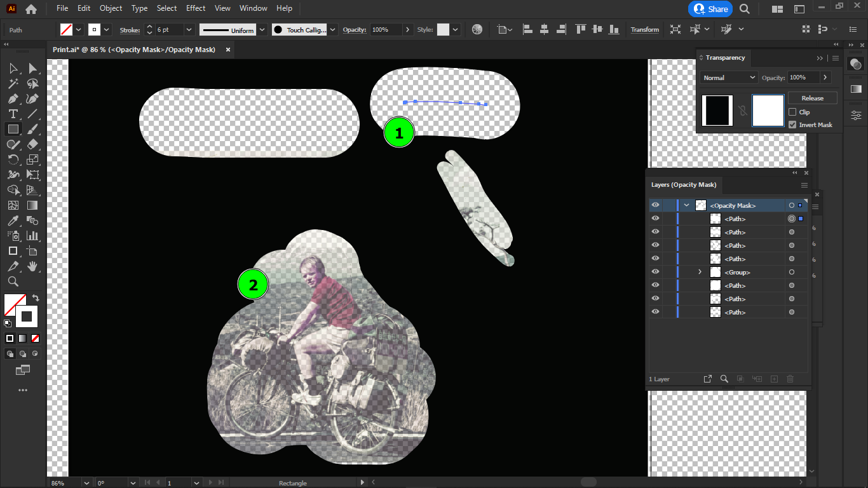Open the Stroke weight dropdown arrow
Viewport: 868px width, 488px height.
(x=187, y=29)
